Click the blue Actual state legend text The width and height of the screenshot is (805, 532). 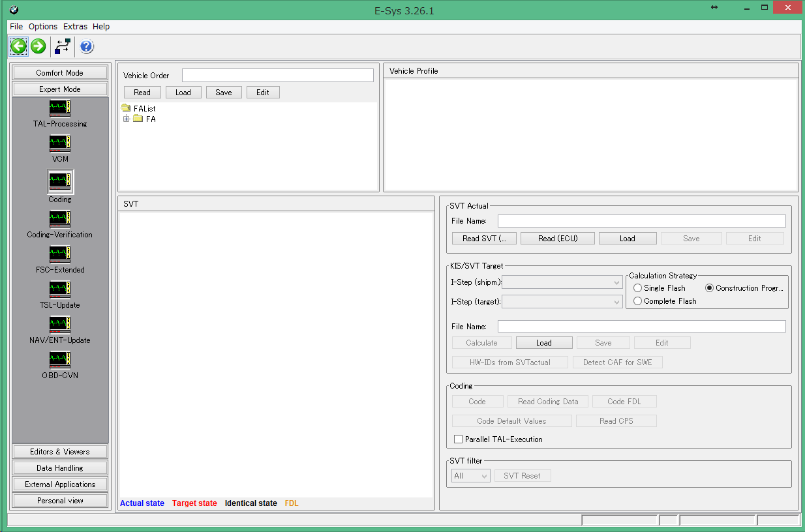pyautogui.click(x=142, y=503)
